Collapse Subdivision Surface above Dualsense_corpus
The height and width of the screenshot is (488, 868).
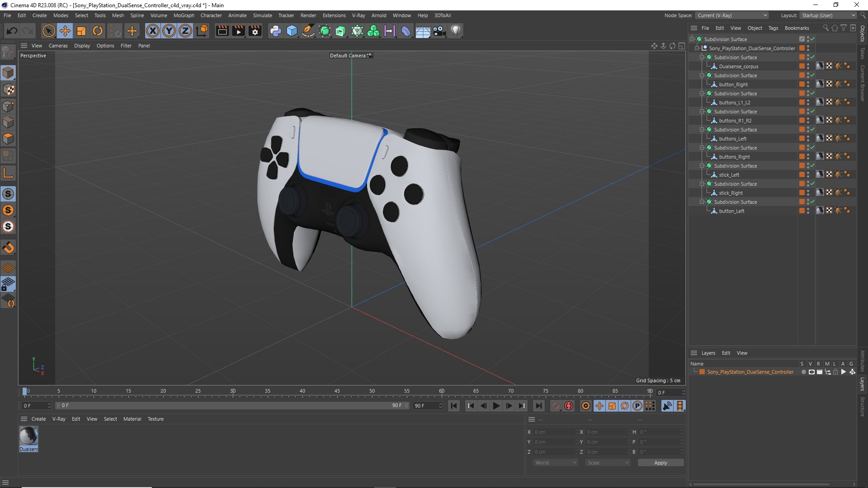tap(702, 57)
